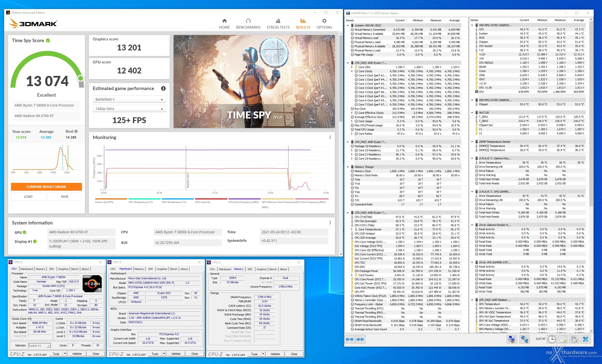The image size is (602, 364).
Task: Start logging with HWiNFO sheet icon
Action: (x=563, y=339)
